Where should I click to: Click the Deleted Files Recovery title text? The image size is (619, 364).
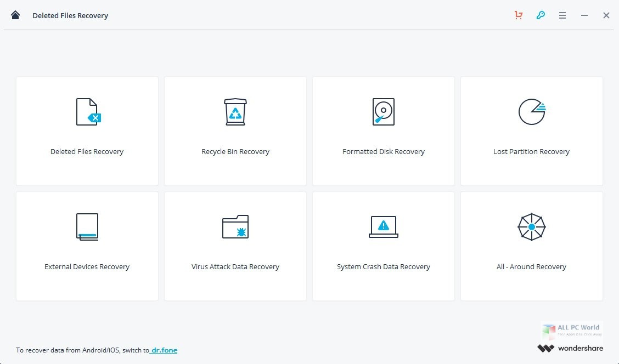[70, 15]
